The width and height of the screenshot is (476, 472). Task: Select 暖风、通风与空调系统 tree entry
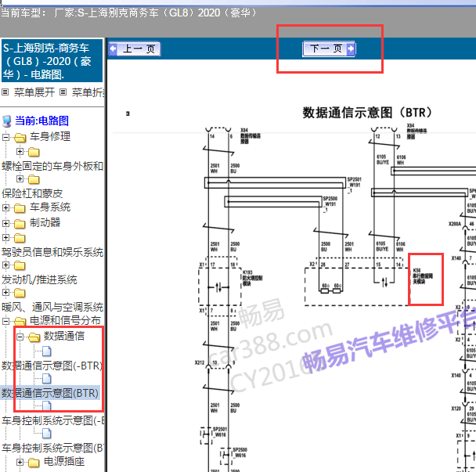52,307
